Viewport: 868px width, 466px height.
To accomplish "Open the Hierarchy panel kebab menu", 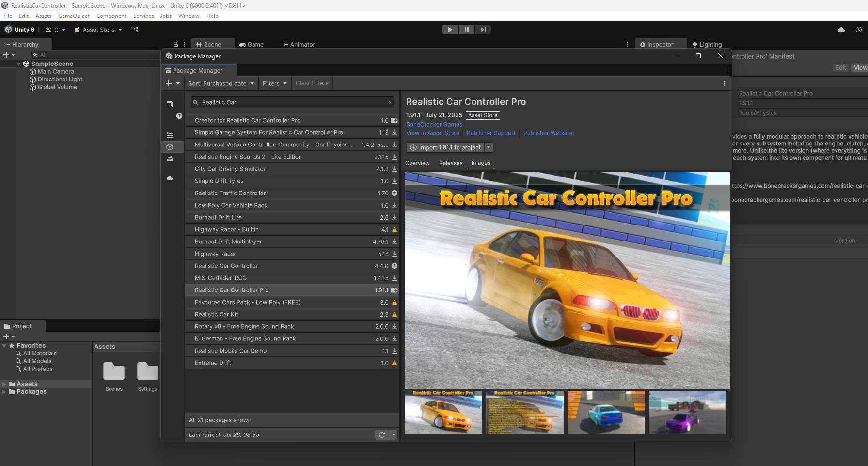I will pos(184,44).
